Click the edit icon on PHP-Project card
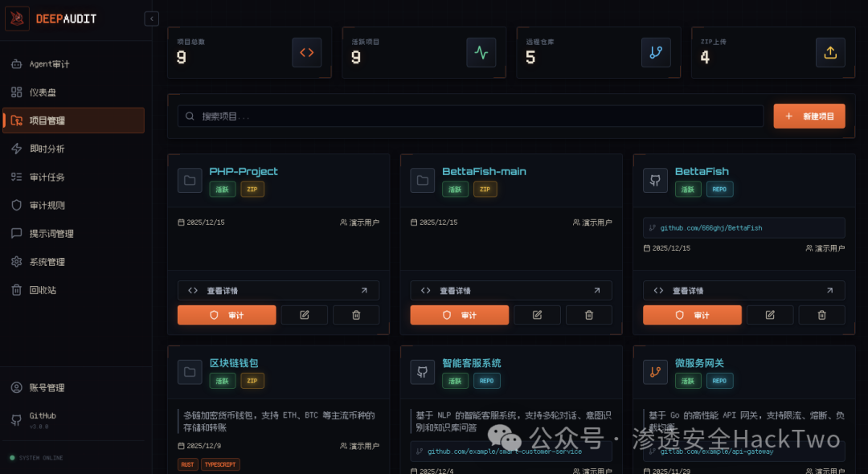 pos(304,314)
